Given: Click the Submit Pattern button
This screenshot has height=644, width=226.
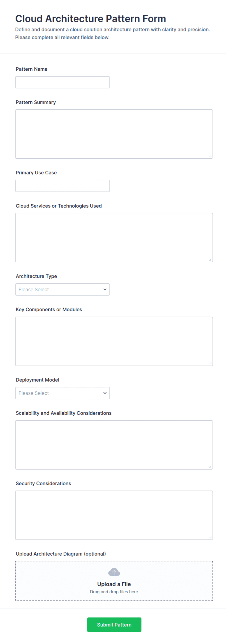Looking at the screenshot, I should (114, 624).
